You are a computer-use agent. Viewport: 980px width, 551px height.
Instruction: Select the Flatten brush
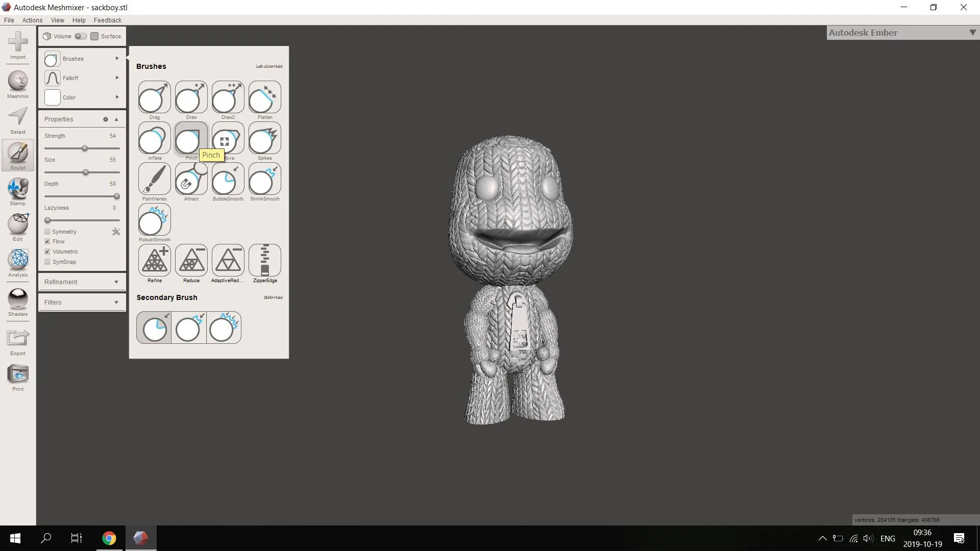coord(264,97)
